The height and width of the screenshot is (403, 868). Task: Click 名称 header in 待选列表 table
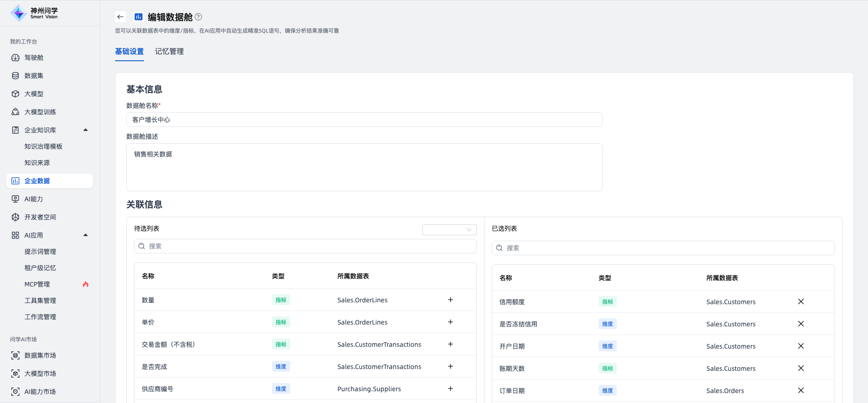(148, 276)
